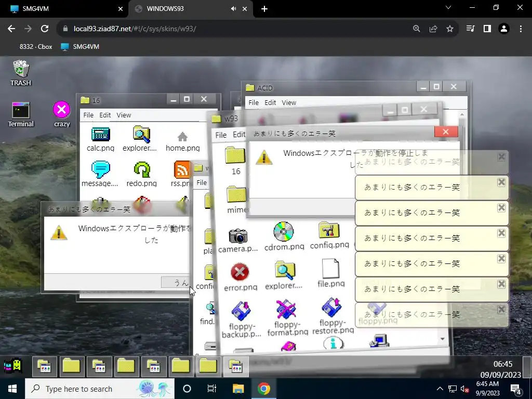Open Task View on the taskbar

tap(212, 389)
